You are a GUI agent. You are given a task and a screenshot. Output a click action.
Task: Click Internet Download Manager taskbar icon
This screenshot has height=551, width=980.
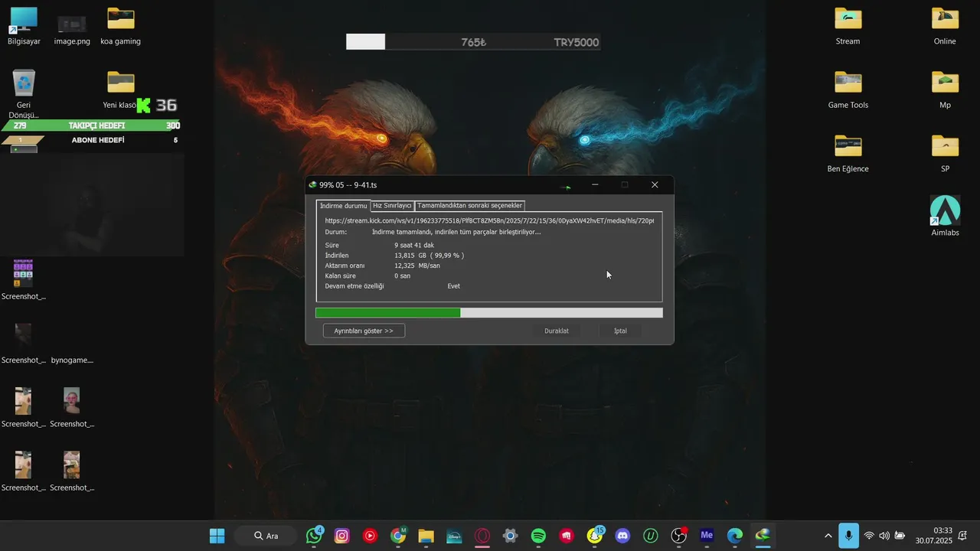coord(763,536)
